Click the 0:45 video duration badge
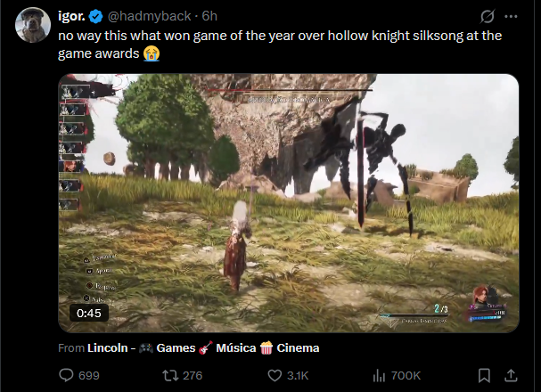 click(x=88, y=313)
